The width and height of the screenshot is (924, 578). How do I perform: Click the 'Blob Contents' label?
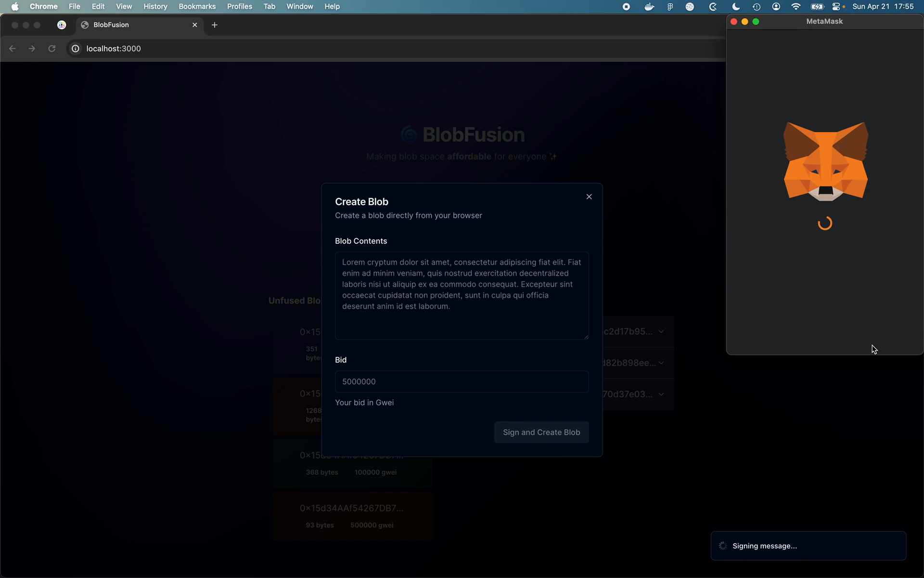(361, 241)
